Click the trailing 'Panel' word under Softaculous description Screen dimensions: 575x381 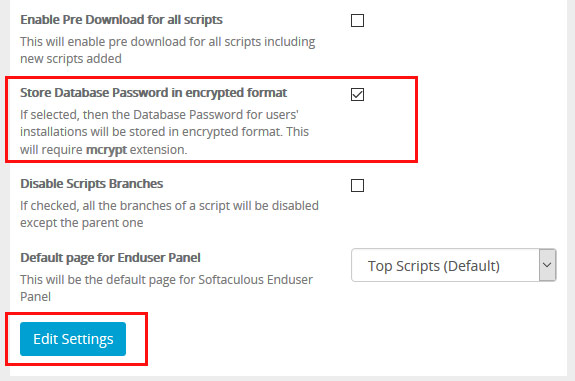(x=36, y=297)
